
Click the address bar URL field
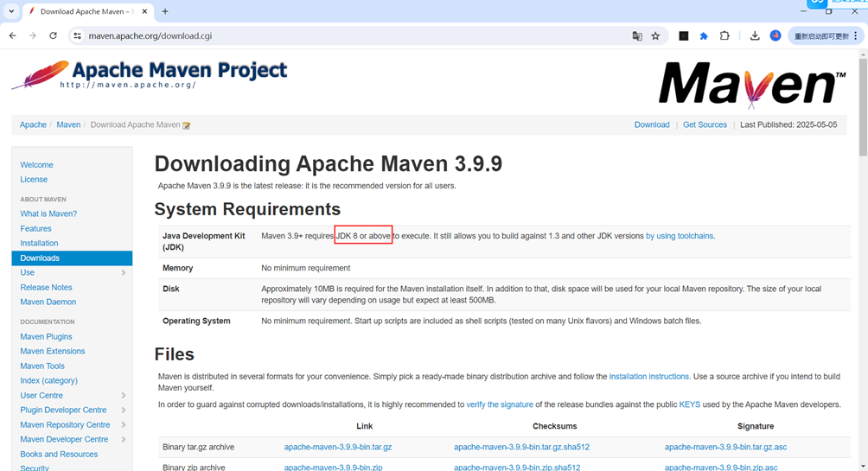pyautogui.click(x=354, y=36)
